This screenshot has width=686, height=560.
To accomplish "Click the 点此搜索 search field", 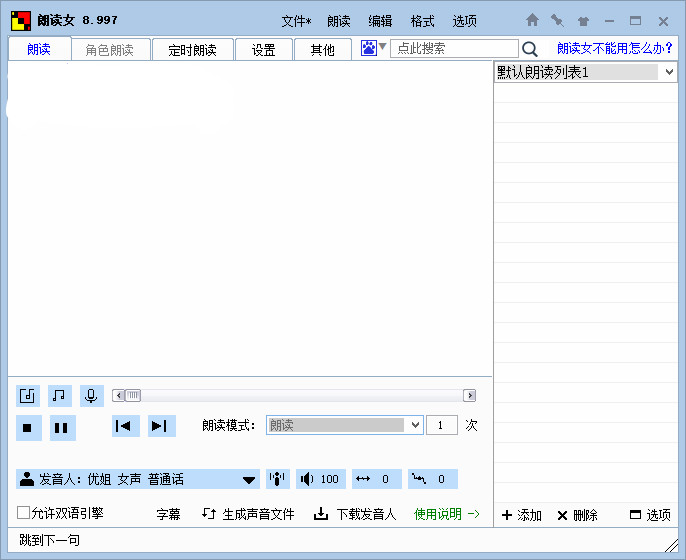I will tap(454, 49).
